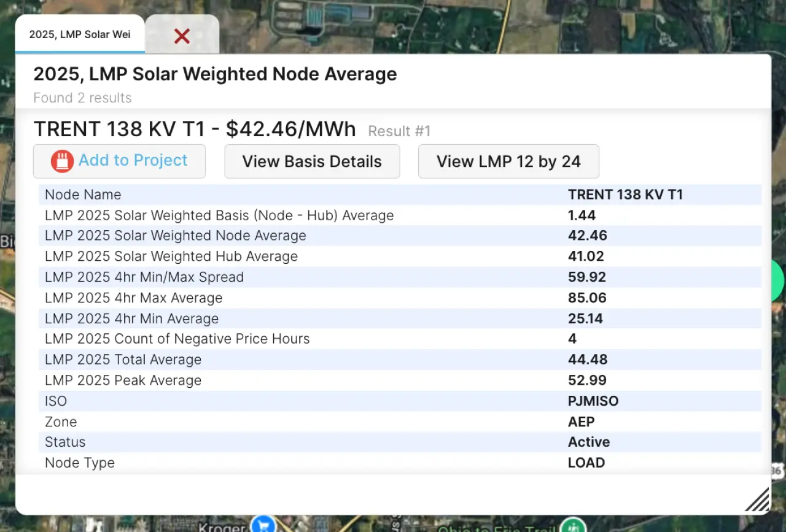Select the Status value Active
The height and width of the screenshot is (532, 786).
(589, 442)
